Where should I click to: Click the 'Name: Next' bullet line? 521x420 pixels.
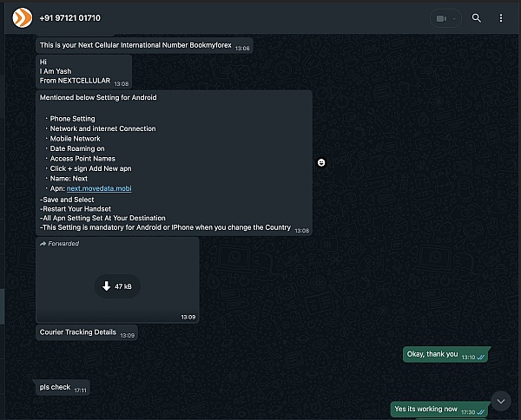pos(69,179)
